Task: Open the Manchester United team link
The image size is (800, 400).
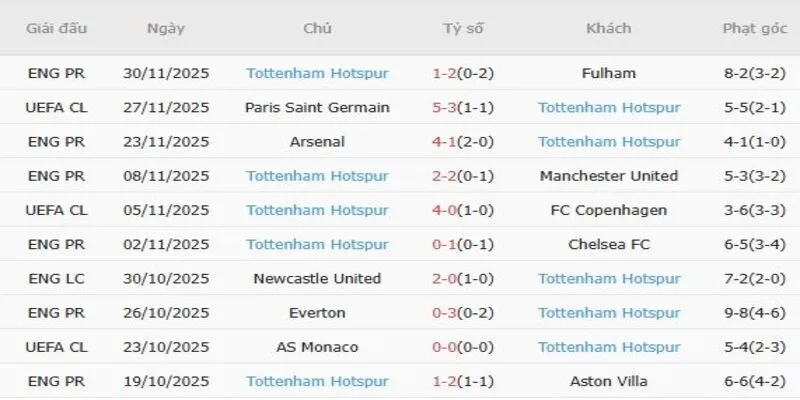Action: click(x=608, y=176)
